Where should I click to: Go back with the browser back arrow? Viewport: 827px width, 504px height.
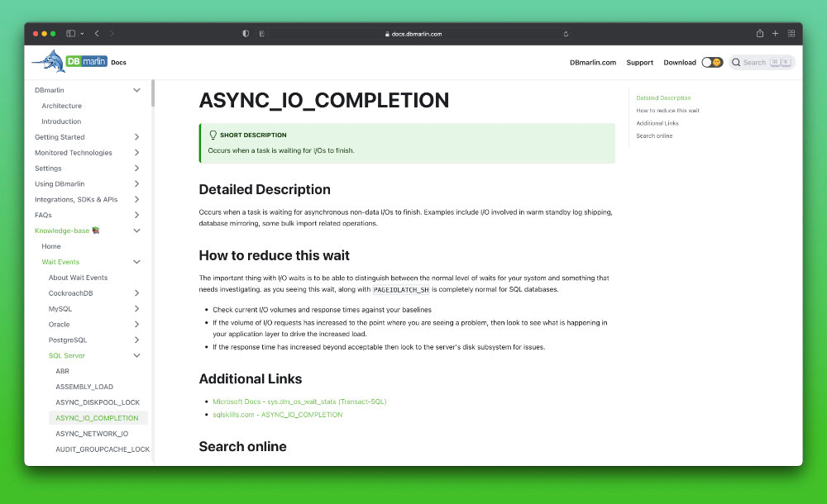(97, 34)
